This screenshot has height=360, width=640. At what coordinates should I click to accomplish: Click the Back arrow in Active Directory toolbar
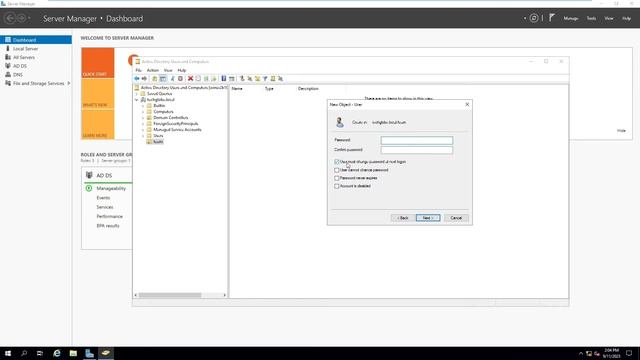click(x=137, y=78)
